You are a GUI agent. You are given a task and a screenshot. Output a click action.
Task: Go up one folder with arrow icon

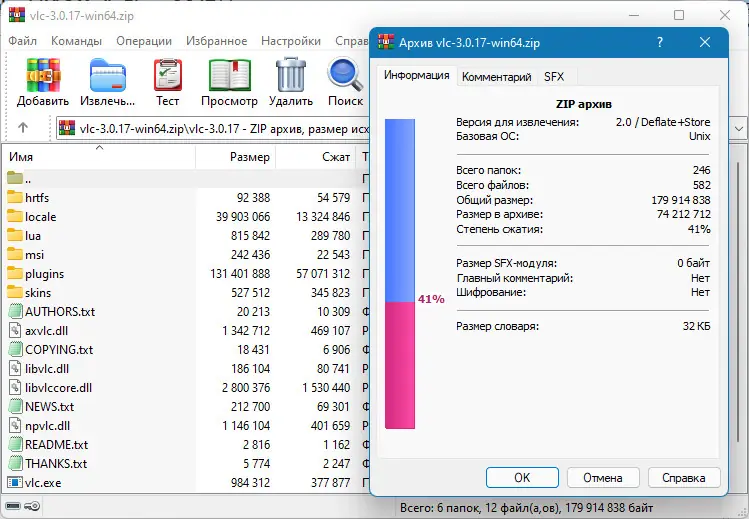pos(22,127)
